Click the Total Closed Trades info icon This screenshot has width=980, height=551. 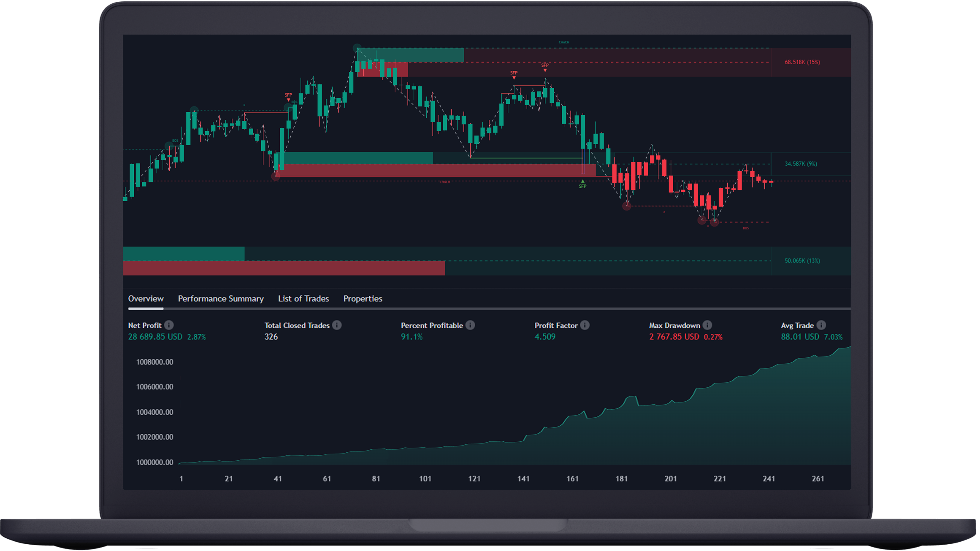337,325
